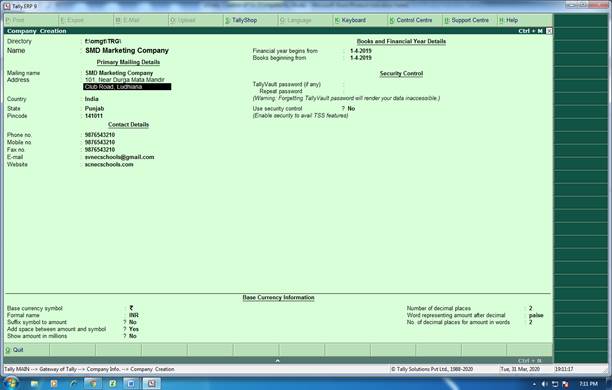Open the Control Centre
Screen dimensions: 612x390
[411, 20]
